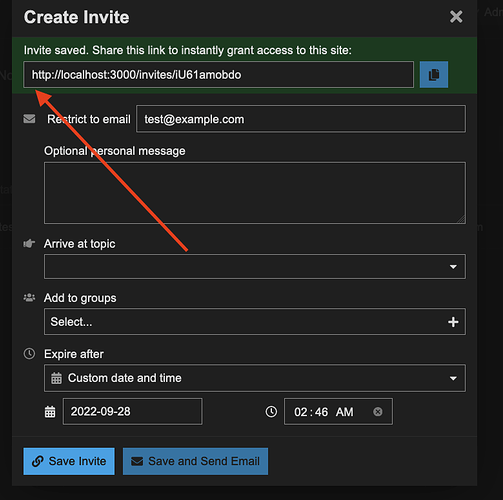Viewport: 503px width, 500px height.
Task: Open the Arrive at topic dropdown
Action: (x=255, y=266)
